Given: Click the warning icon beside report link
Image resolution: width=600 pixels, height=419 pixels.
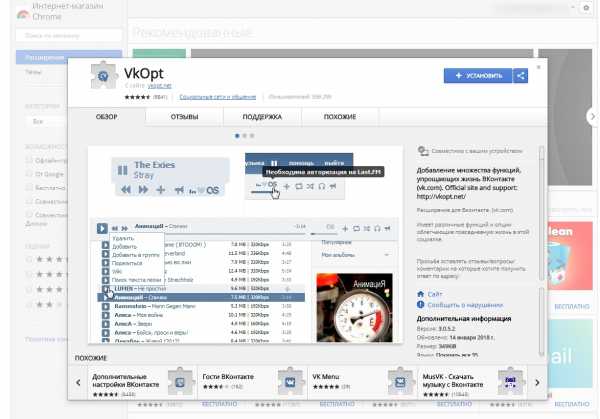Looking at the screenshot, I should click(421, 305).
